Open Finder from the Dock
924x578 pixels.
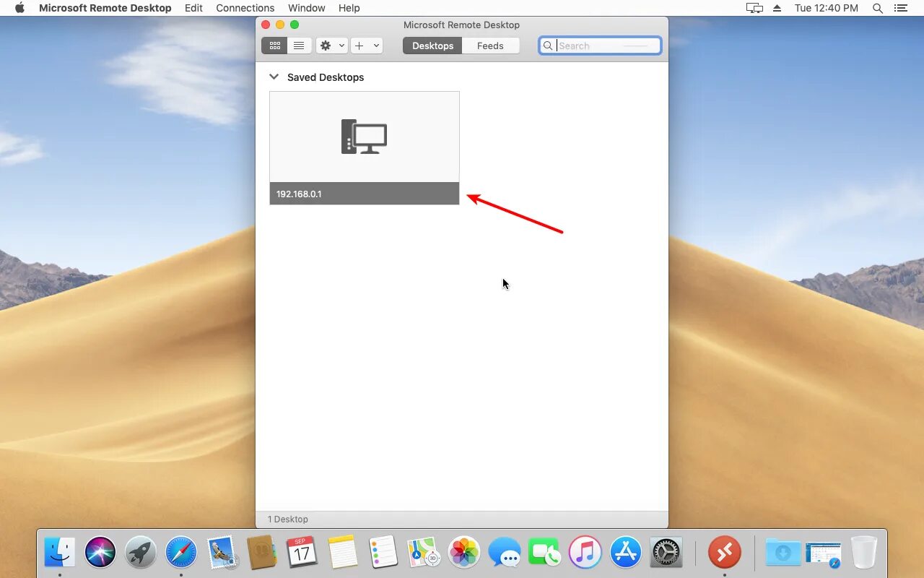[x=59, y=553]
